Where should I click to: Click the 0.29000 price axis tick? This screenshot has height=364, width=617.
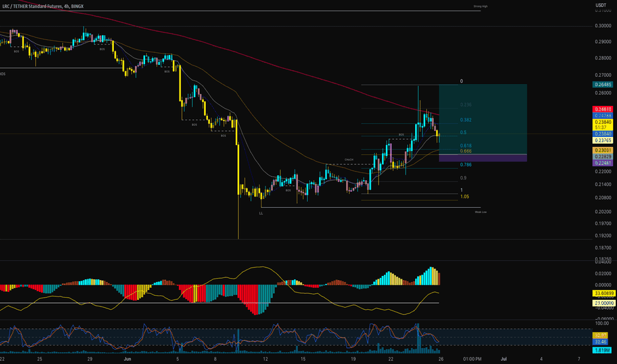pyautogui.click(x=603, y=42)
